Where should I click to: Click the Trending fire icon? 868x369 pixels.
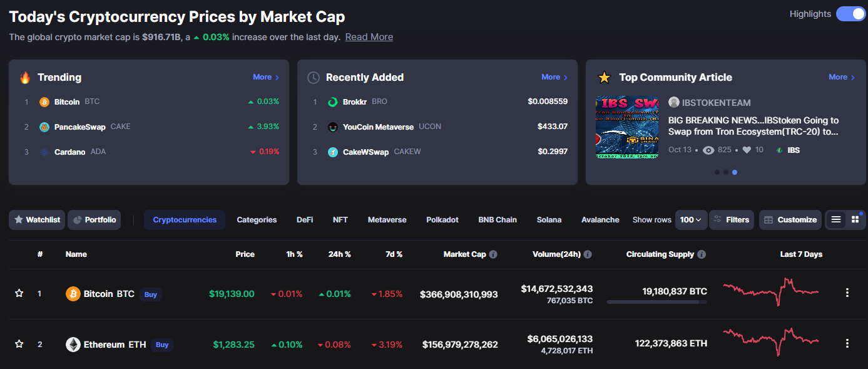pyautogui.click(x=25, y=78)
